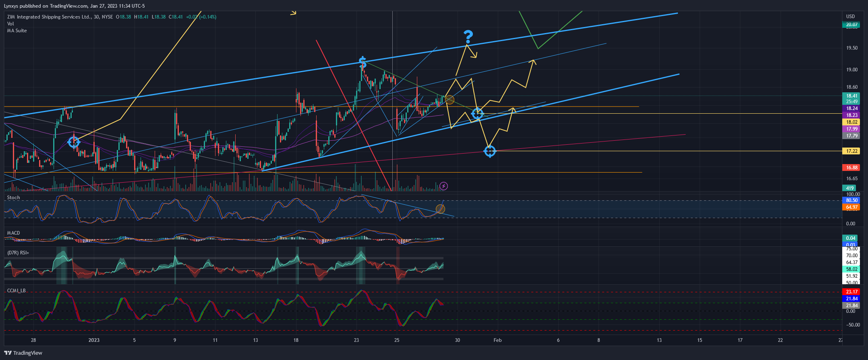The width and height of the screenshot is (868, 360).
Task: Click the orange Stoch value 64.97
Action: (851, 207)
